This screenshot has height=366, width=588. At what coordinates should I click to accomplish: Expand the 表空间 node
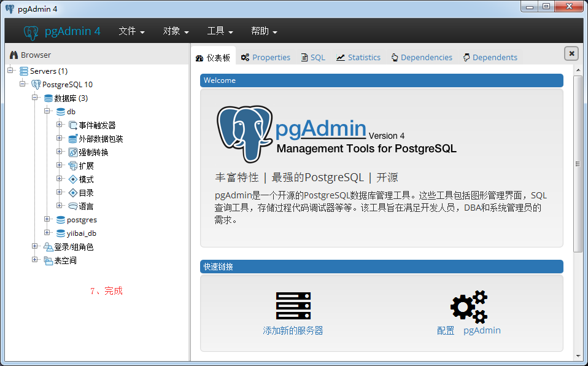[x=35, y=259]
